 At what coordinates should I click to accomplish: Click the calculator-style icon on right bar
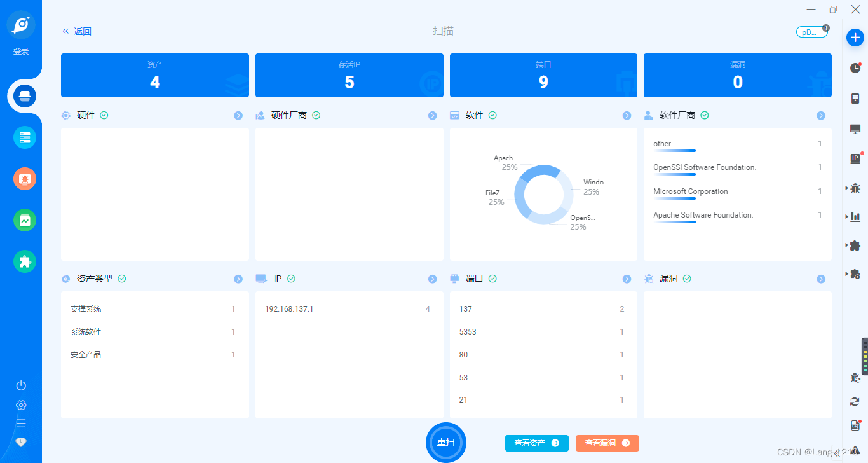pos(855,99)
